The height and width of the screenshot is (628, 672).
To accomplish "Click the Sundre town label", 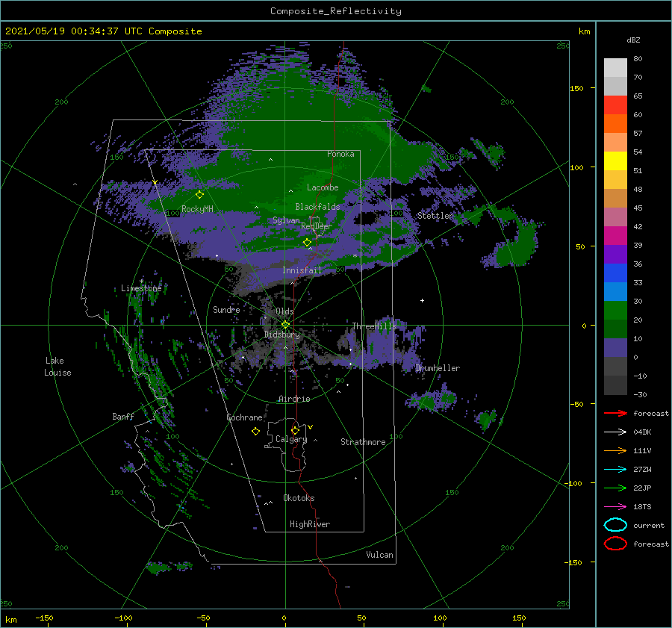I will point(226,309).
